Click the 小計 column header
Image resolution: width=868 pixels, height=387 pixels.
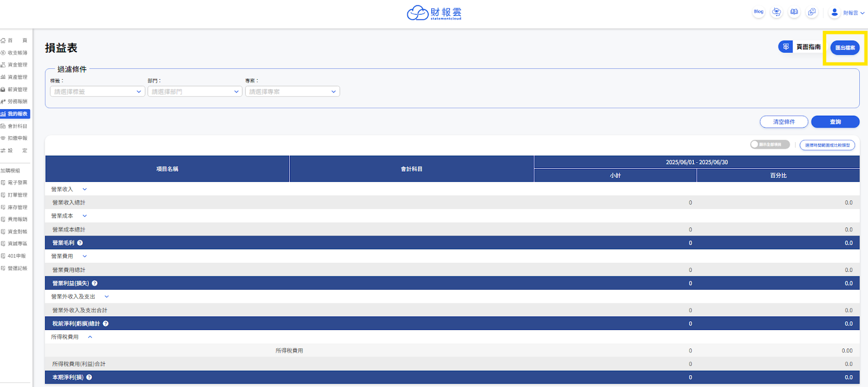[x=615, y=175]
